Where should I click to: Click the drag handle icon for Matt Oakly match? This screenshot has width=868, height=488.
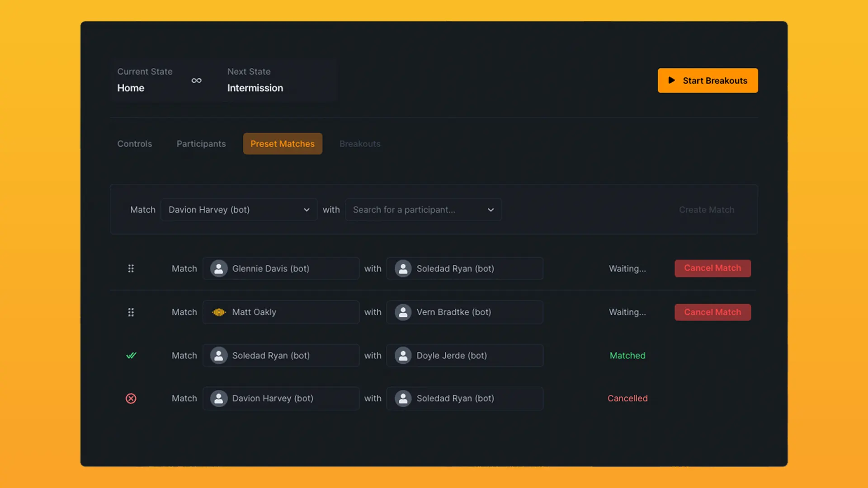pos(131,312)
